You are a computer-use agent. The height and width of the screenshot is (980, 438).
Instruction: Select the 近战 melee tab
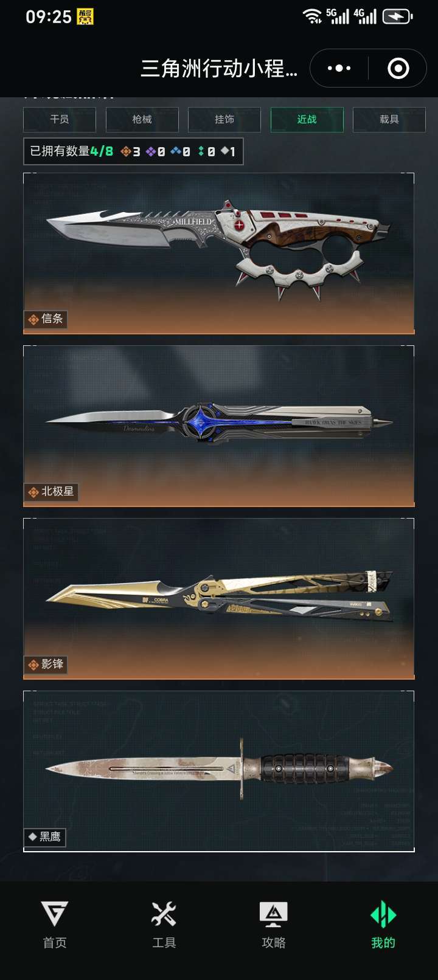(x=307, y=120)
